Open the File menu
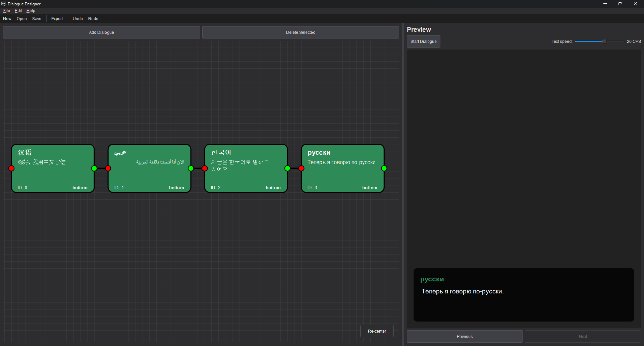The image size is (644, 346). pos(6,10)
